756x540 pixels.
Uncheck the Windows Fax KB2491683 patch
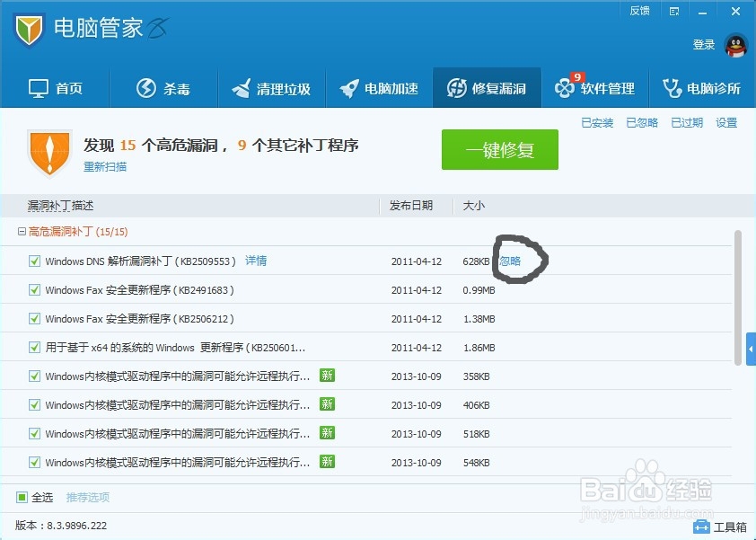click(34, 289)
